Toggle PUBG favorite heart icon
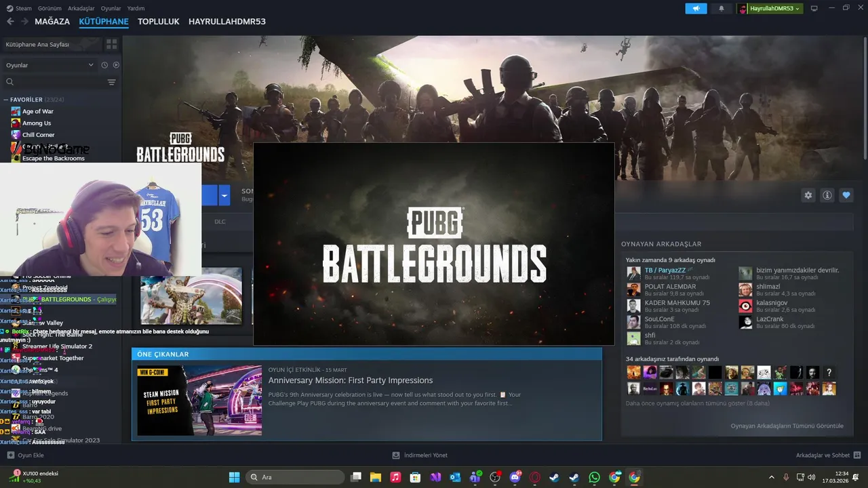 846,195
